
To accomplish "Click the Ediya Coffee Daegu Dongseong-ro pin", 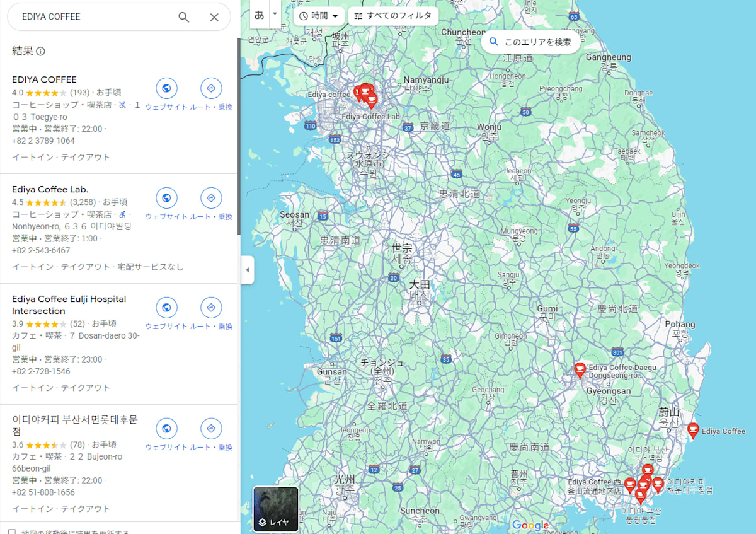I will (580, 369).
